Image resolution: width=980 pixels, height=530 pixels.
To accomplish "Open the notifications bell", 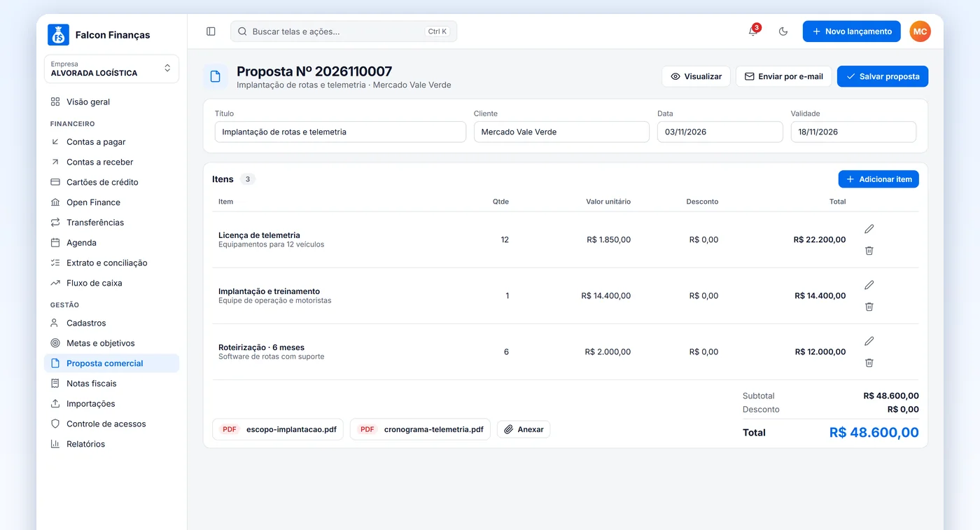I will point(753,32).
